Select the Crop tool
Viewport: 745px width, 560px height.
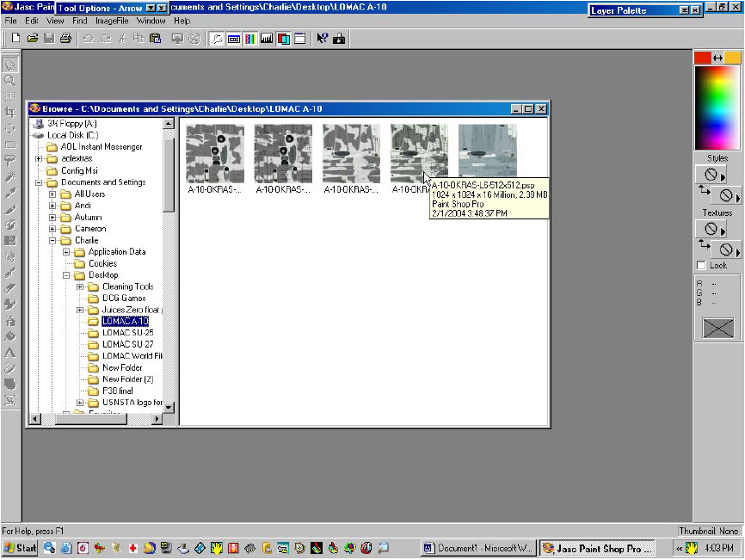[10, 112]
